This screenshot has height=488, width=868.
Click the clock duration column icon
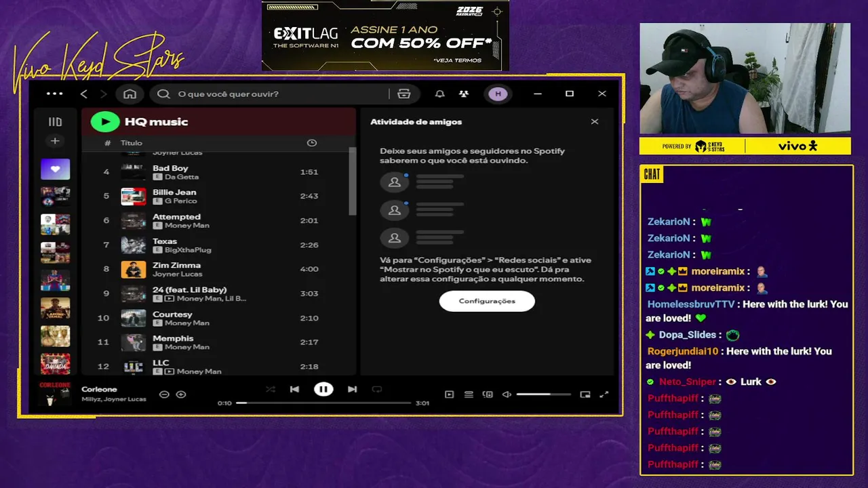click(311, 143)
